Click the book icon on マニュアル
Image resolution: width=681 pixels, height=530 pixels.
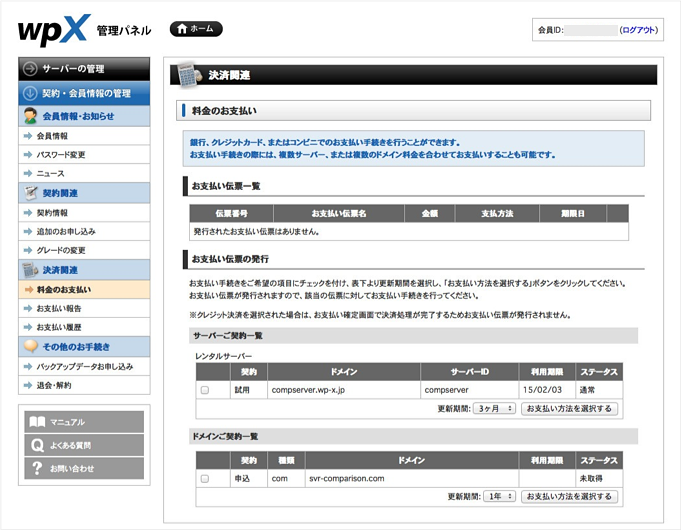tap(37, 422)
